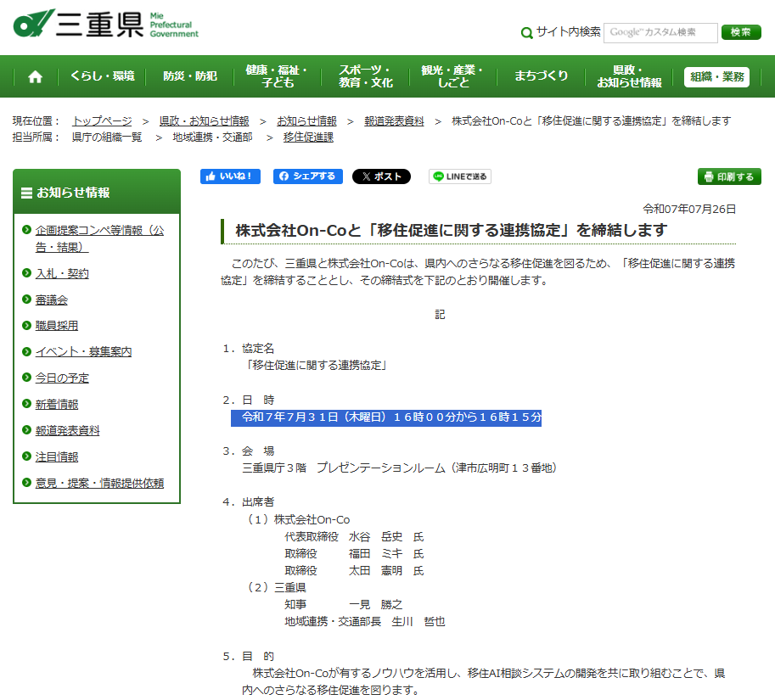The height and width of the screenshot is (700, 775).
Task: Open the スポーツ・教育・文化 menu
Action: coord(365,76)
